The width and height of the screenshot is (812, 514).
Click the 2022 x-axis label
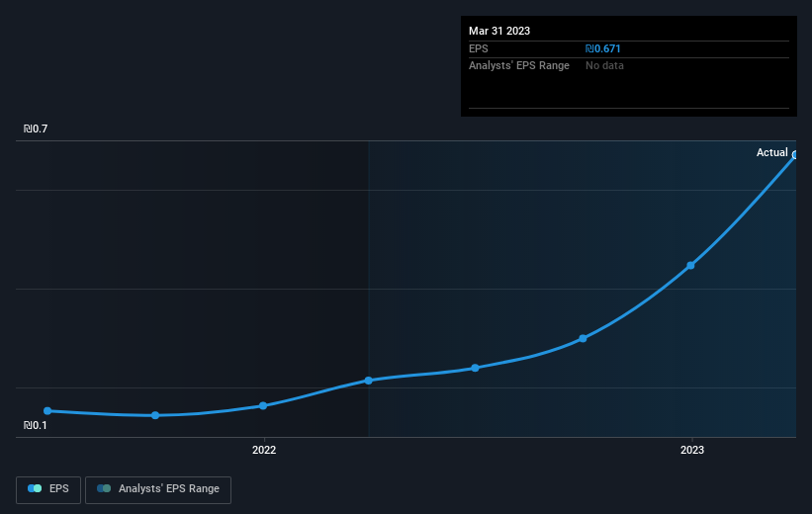click(264, 450)
